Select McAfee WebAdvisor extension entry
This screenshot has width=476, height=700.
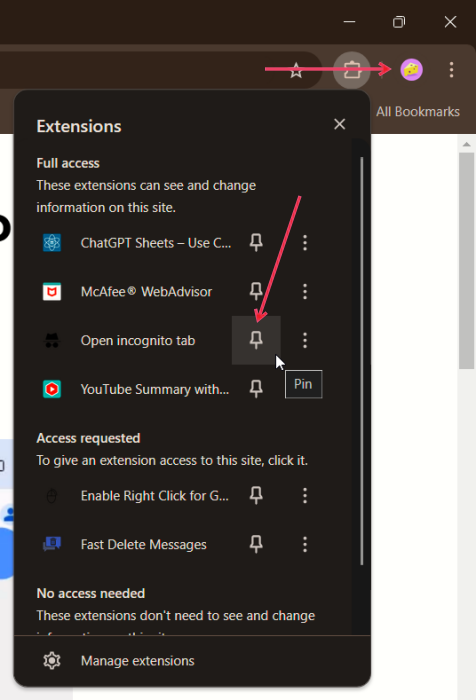pyautogui.click(x=146, y=292)
